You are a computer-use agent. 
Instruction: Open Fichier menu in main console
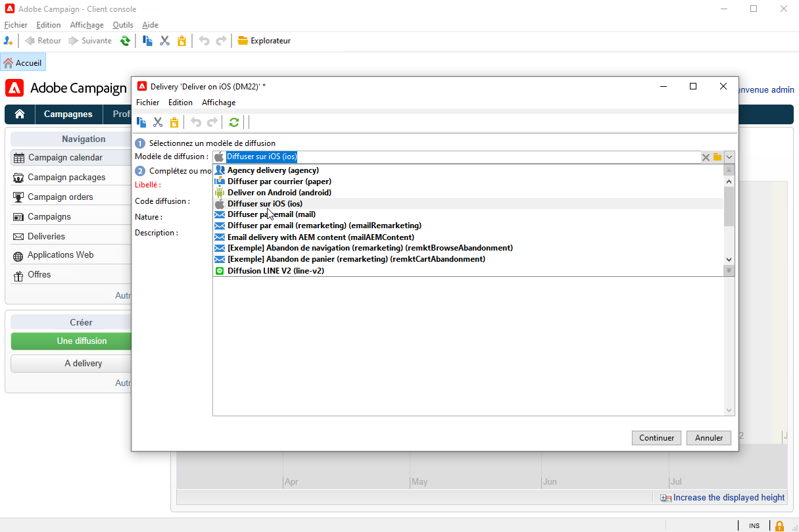(x=16, y=25)
